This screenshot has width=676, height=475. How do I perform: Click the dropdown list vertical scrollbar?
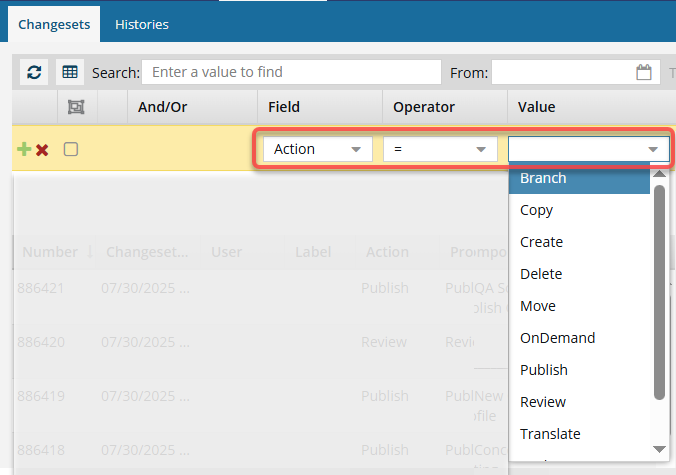click(x=659, y=290)
